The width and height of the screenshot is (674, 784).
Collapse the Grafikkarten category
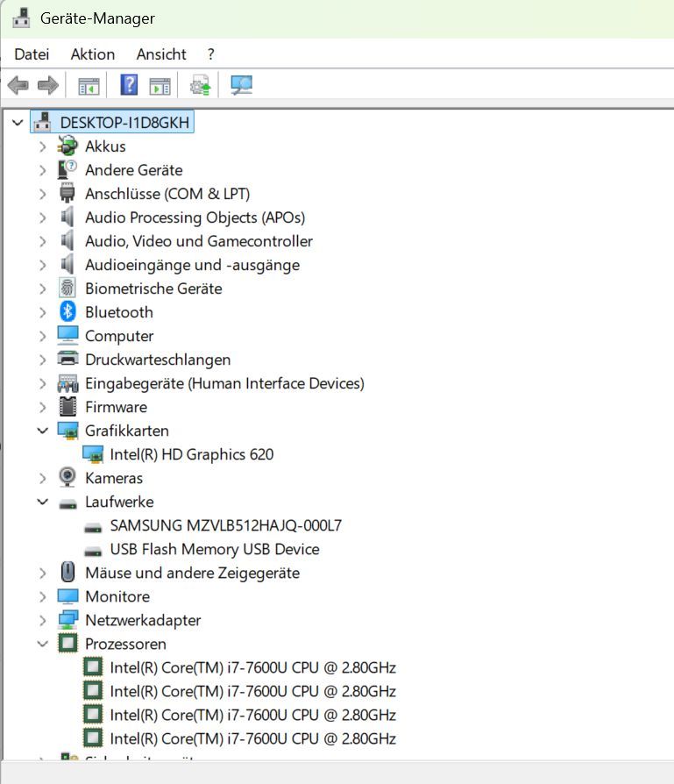42,431
